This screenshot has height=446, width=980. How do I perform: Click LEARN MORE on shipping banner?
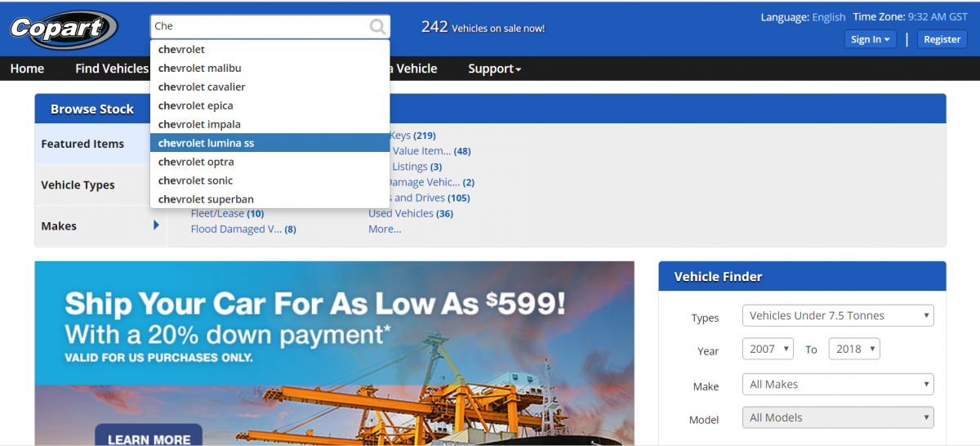pyautogui.click(x=149, y=436)
